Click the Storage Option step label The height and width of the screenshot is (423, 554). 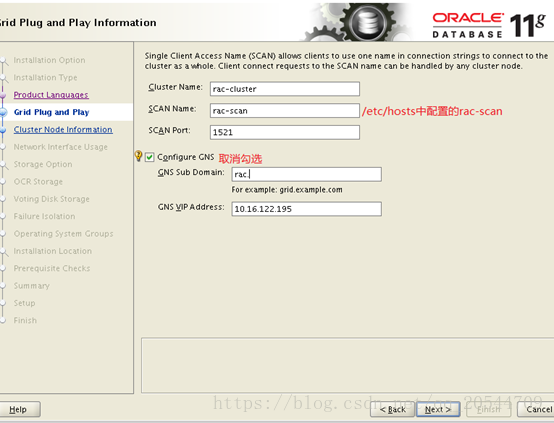[43, 164]
